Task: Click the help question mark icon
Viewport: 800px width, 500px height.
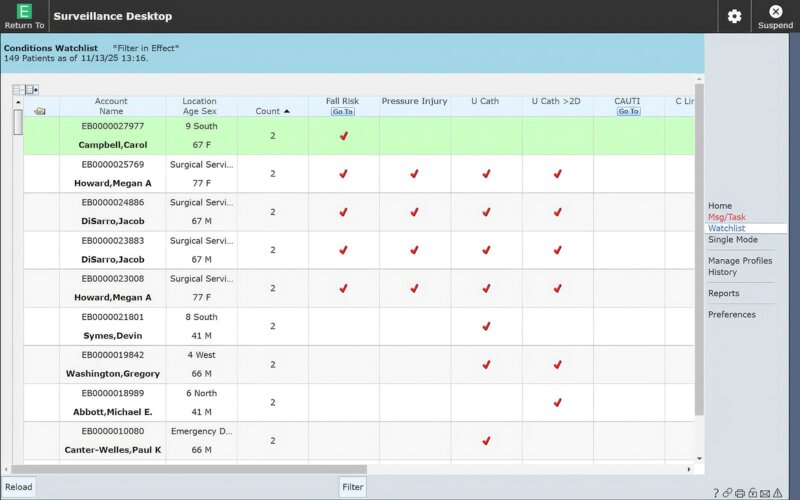Action: (x=716, y=492)
